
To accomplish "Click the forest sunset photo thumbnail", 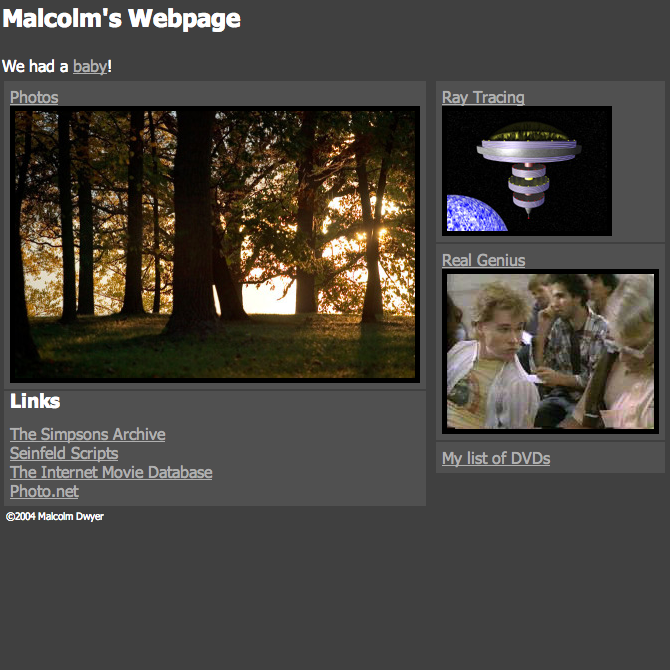I will pos(215,244).
